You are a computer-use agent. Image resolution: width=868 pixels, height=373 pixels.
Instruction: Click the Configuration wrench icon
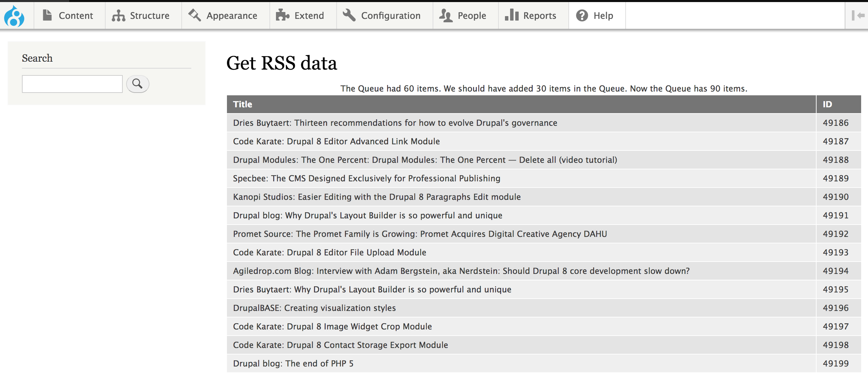349,15
